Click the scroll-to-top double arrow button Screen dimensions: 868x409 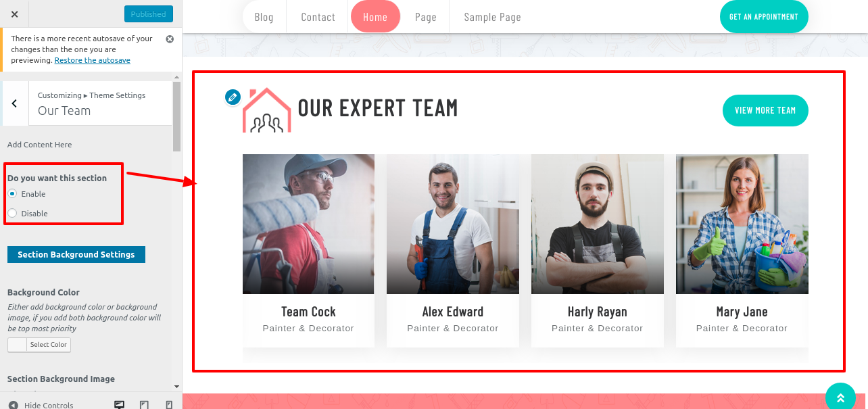point(840,398)
